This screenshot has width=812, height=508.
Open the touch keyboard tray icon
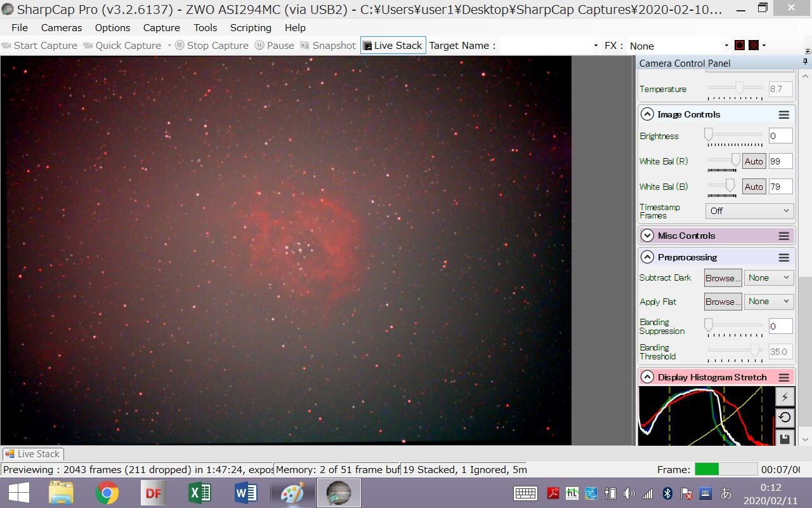(526, 493)
